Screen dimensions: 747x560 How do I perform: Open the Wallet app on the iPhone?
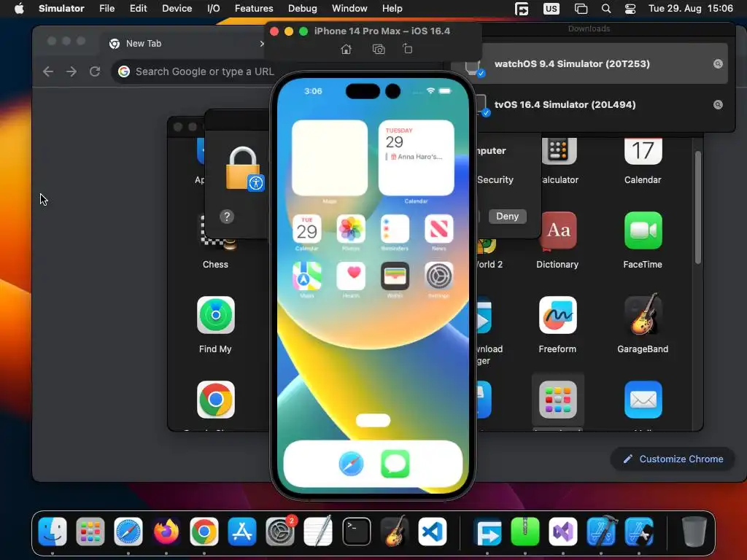point(395,276)
